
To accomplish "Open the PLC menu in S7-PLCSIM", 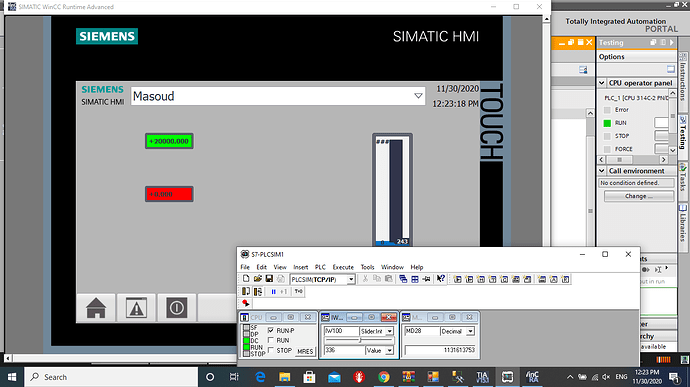I will pos(320,267).
